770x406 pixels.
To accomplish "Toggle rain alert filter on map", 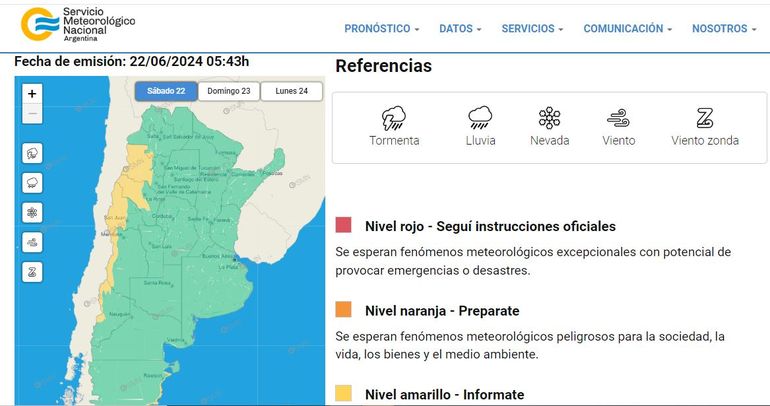I will (x=32, y=183).
